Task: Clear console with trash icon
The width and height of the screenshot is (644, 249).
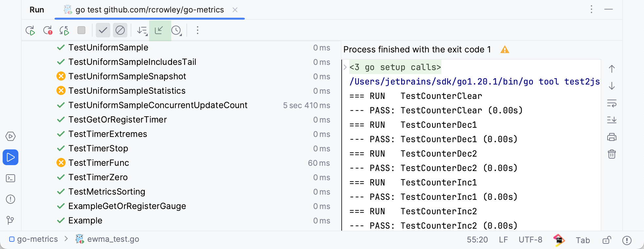Action: pyautogui.click(x=612, y=154)
